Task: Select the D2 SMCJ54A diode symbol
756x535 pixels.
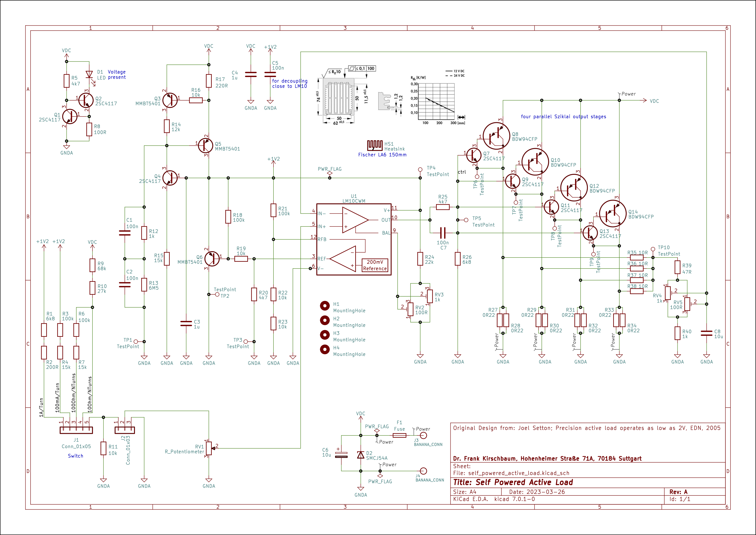Action: point(361,455)
